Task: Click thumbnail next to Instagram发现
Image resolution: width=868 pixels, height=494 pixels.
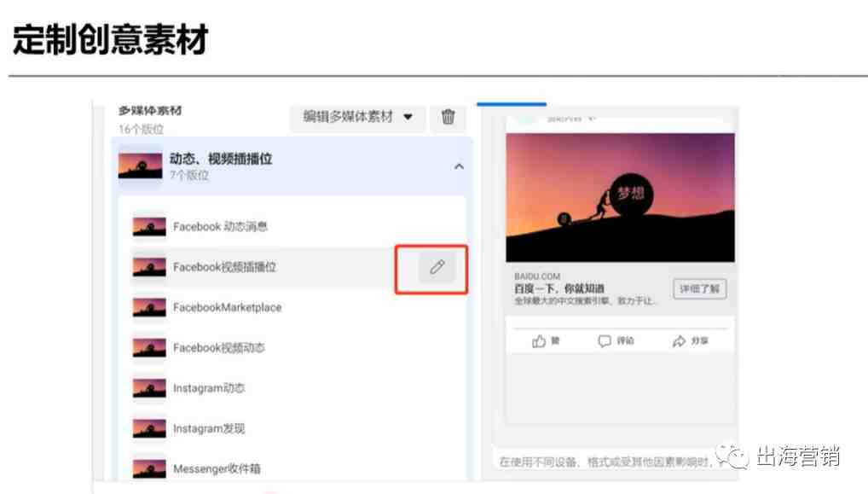Action: 149,428
